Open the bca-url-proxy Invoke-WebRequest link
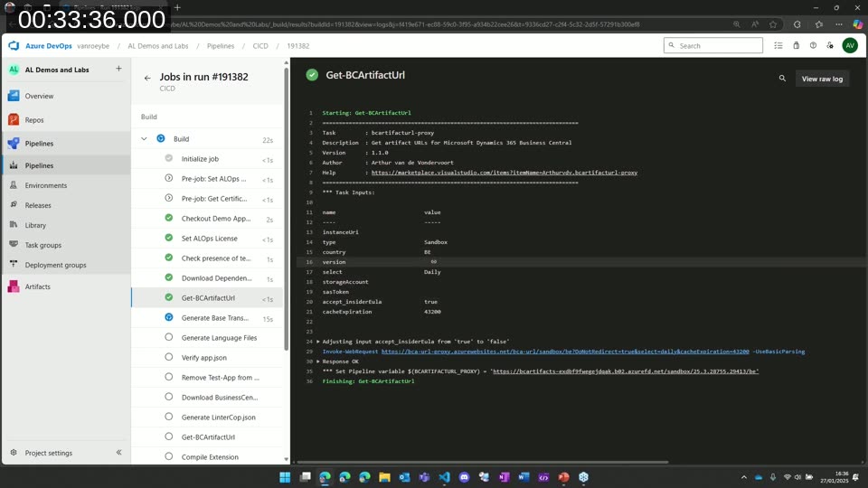This screenshot has height=488, width=868. click(564, 352)
